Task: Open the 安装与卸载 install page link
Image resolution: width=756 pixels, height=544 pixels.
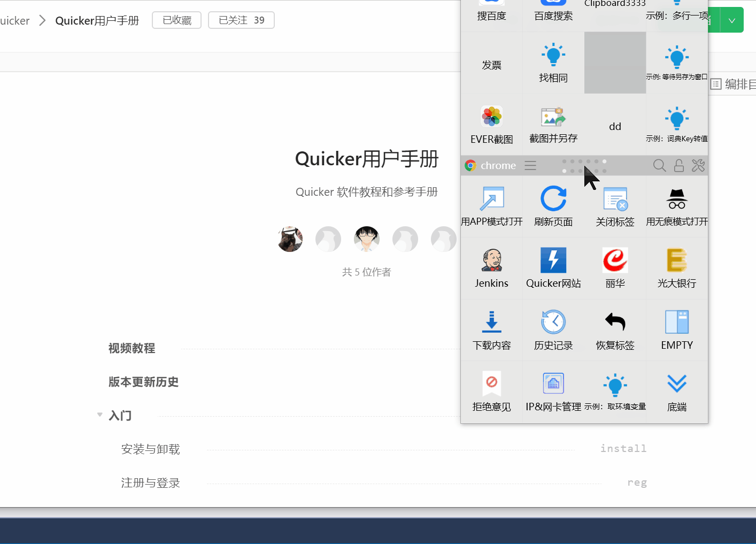Action: pyautogui.click(x=151, y=449)
